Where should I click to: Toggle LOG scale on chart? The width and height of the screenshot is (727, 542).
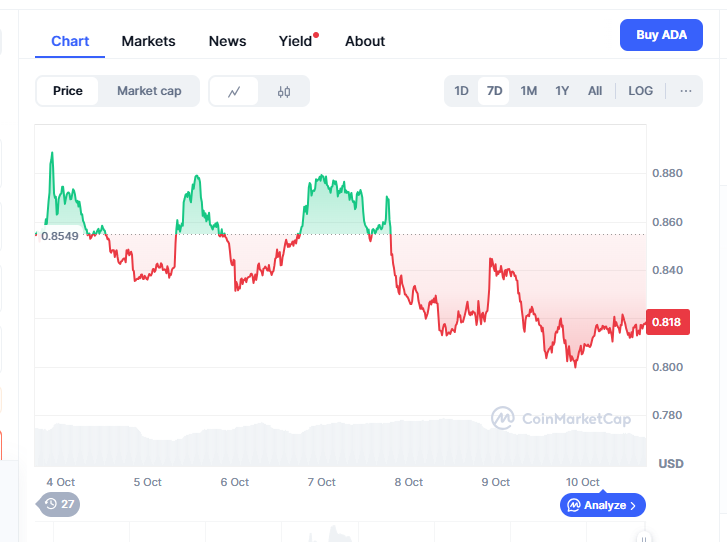(x=640, y=91)
